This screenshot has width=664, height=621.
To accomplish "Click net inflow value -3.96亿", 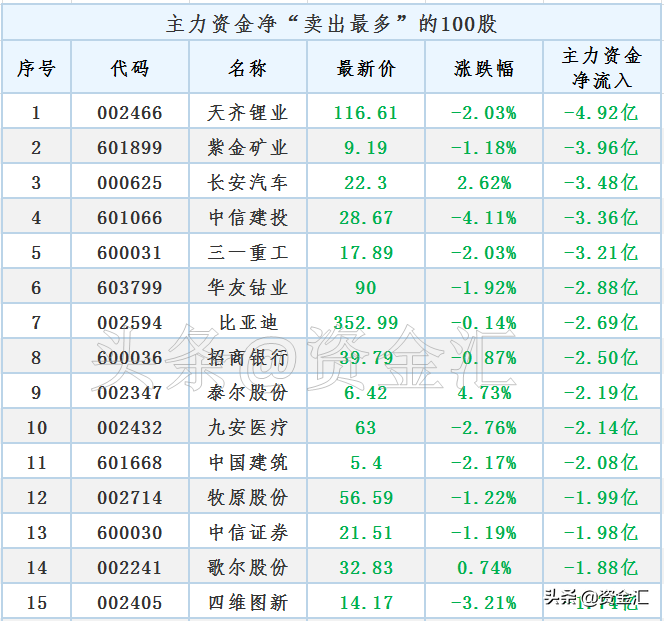I will [x=601, y=148].
